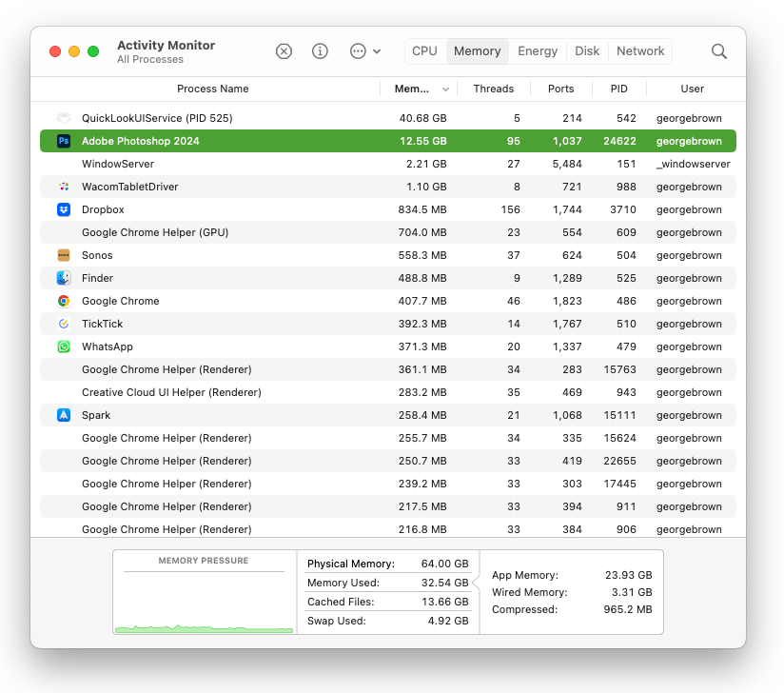The height and width of the screenshot is (693, 784).
Task: Click the stop process icon in toolbar
Action: point(284,51)
